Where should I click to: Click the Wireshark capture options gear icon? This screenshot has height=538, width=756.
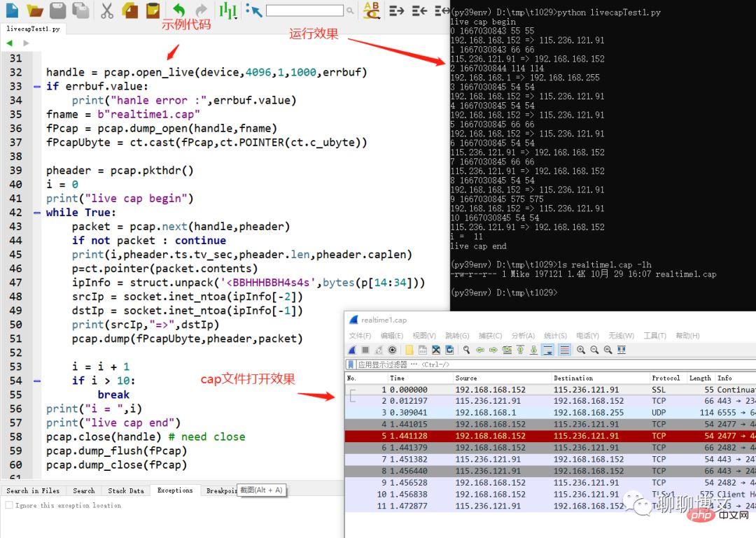pyautogui.click(x=392, y=350)
